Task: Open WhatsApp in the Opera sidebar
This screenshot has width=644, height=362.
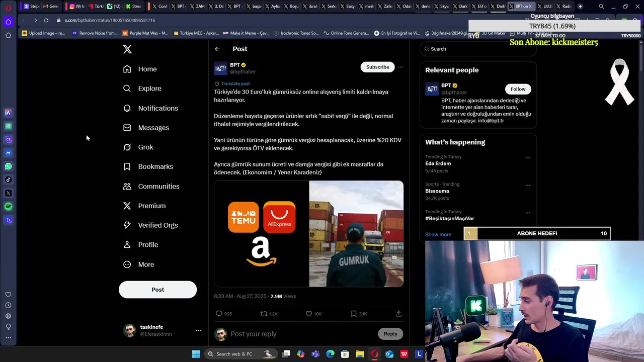Action: [x=8, y=166]
